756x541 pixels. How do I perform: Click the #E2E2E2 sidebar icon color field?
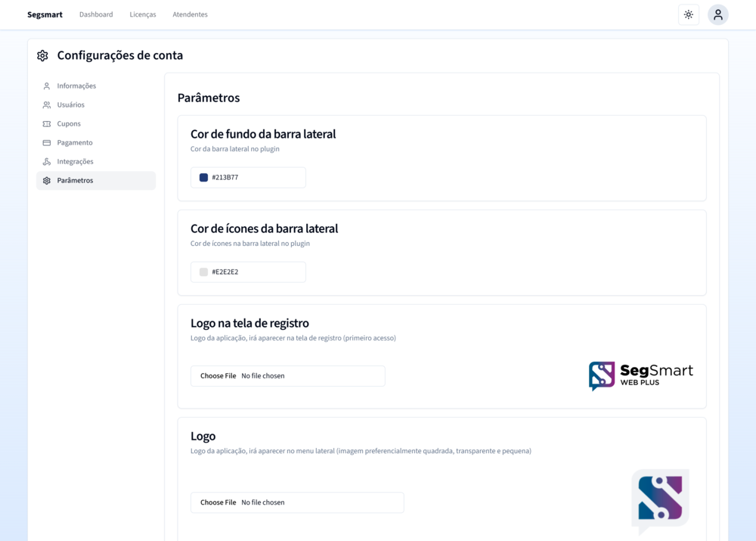tap(248, 272)
